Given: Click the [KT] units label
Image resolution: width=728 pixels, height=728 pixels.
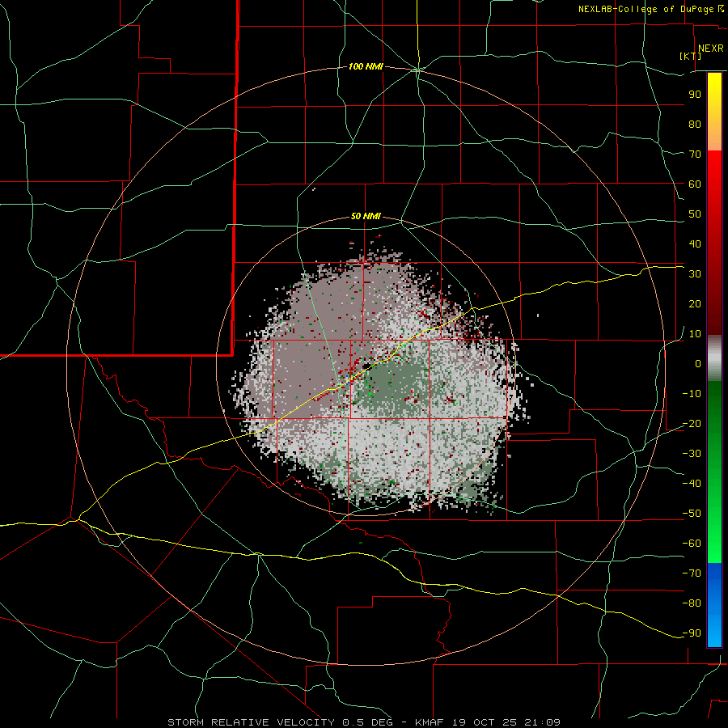Looking at the screenshot, I should 691,56.
